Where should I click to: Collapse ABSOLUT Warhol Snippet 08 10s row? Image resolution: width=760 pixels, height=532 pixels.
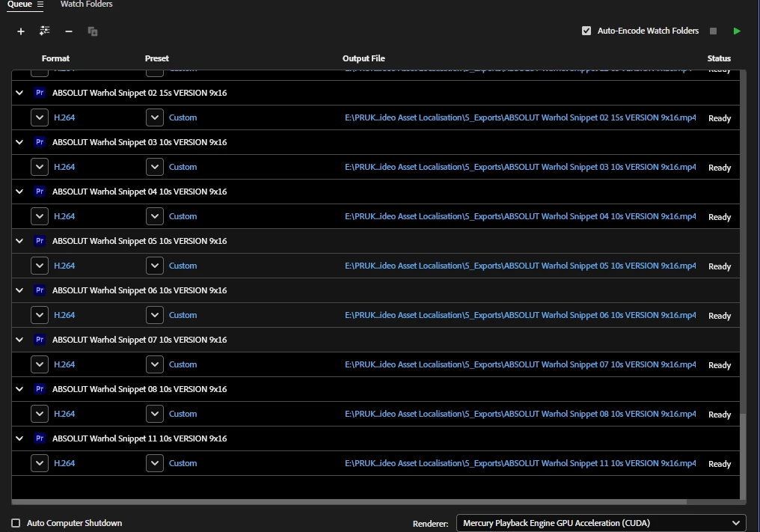point(19,389)
